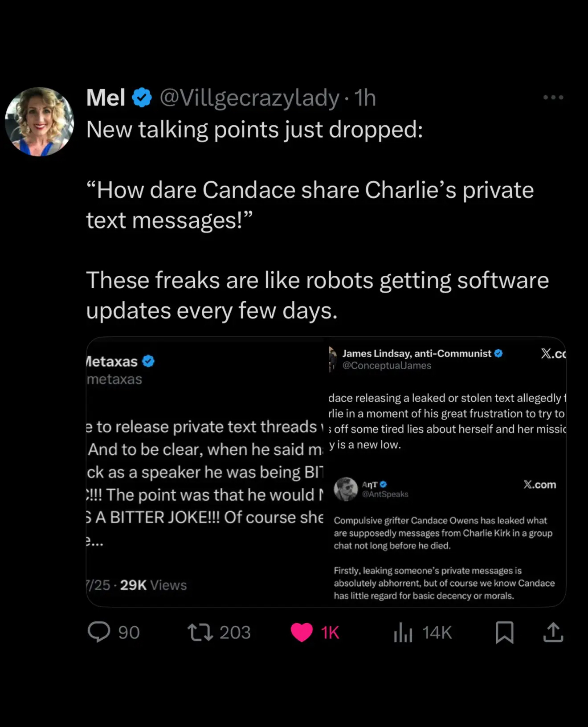Image resolution: width=588 pixels, height=727 pixels.
Task: Unlike the post with the pink heart
Action: click(302, 632)
